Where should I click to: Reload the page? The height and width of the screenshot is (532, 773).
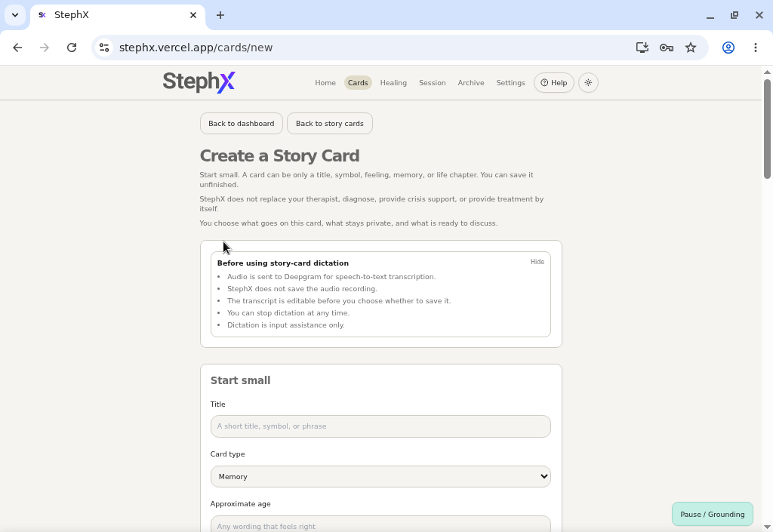pos(72,48)
